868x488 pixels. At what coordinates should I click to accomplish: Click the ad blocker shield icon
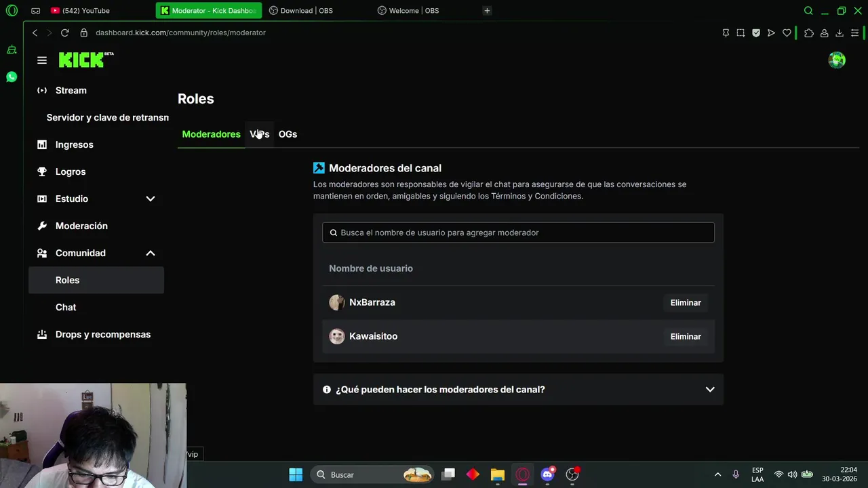756,33
